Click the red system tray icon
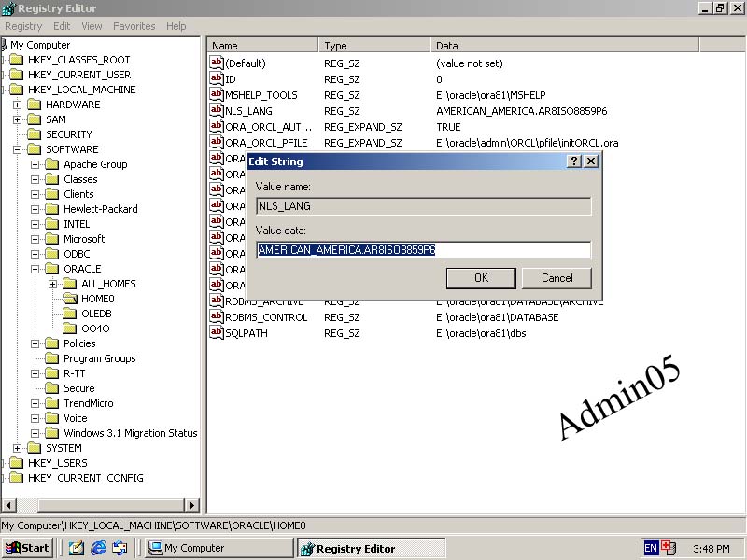747x560 pixels. click(x=668, y=548)
